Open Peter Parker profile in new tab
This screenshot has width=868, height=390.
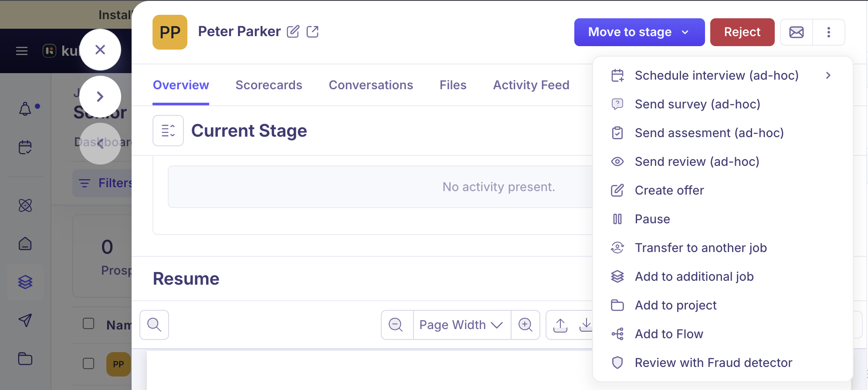pos(312,31)
